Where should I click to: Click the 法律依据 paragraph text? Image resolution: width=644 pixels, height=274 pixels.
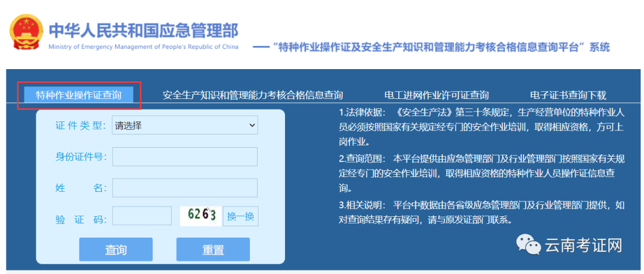click(x=482, y=127)
